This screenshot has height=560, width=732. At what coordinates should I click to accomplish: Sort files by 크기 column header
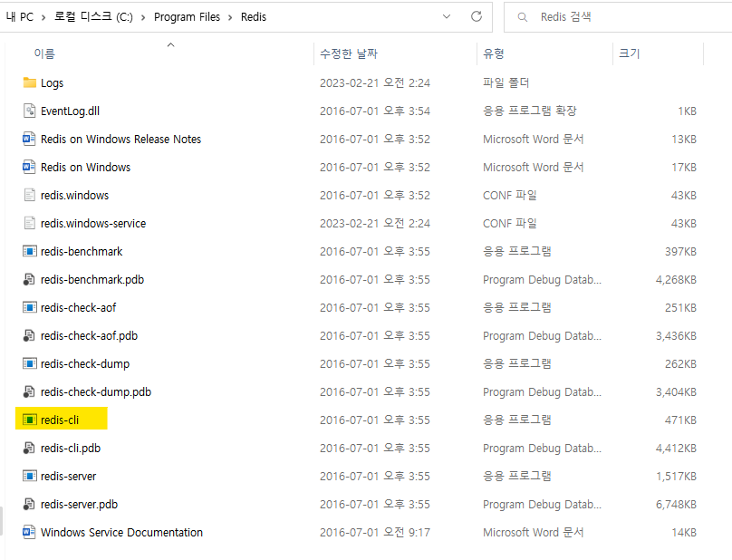point(629,53)
